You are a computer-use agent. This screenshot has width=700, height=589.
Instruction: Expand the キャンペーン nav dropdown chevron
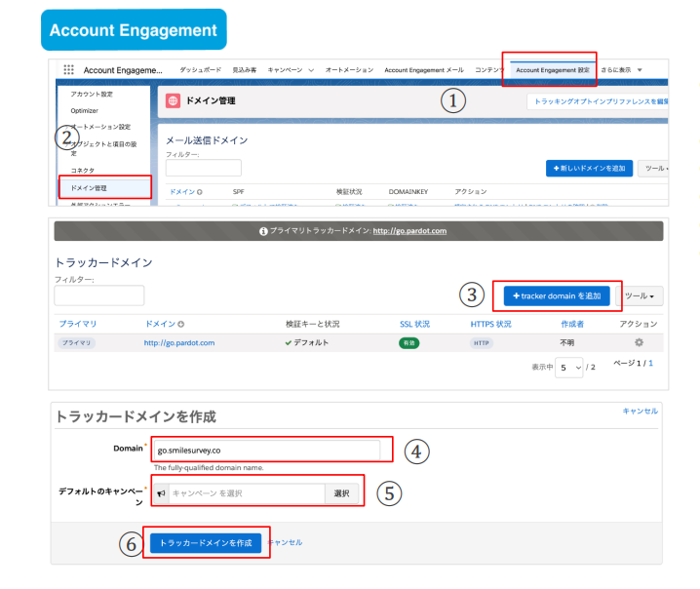[x=311, y=70]
